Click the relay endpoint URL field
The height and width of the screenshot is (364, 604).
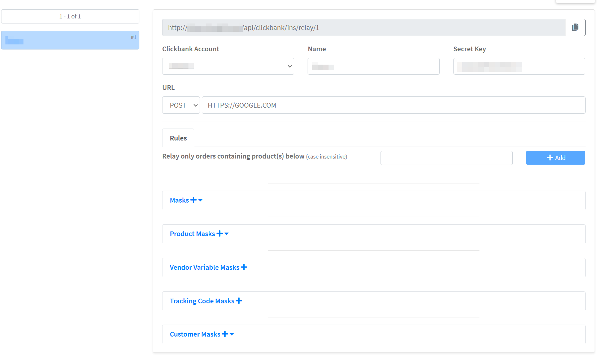[363, 27]
